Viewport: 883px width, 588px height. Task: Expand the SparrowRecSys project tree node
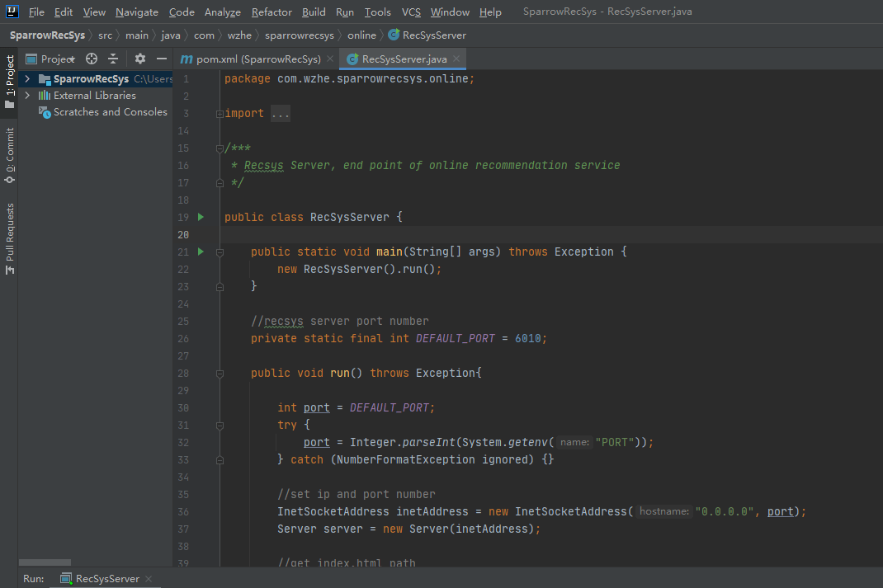[27, 79]
